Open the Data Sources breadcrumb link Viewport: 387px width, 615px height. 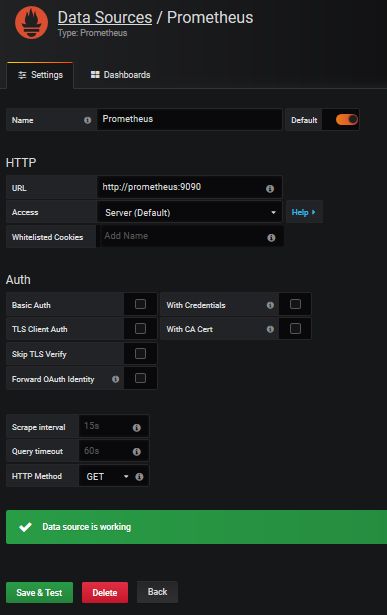click(105, 17)
